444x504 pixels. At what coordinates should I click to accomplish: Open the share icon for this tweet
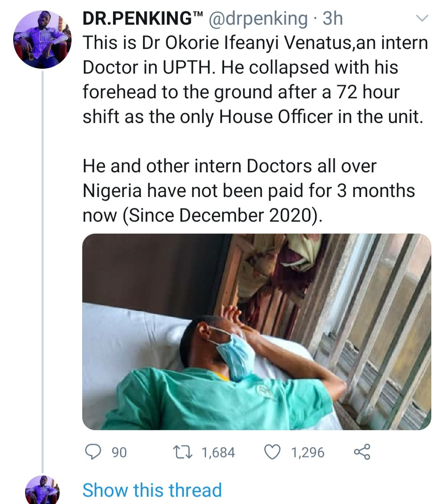tap(362, 452)
